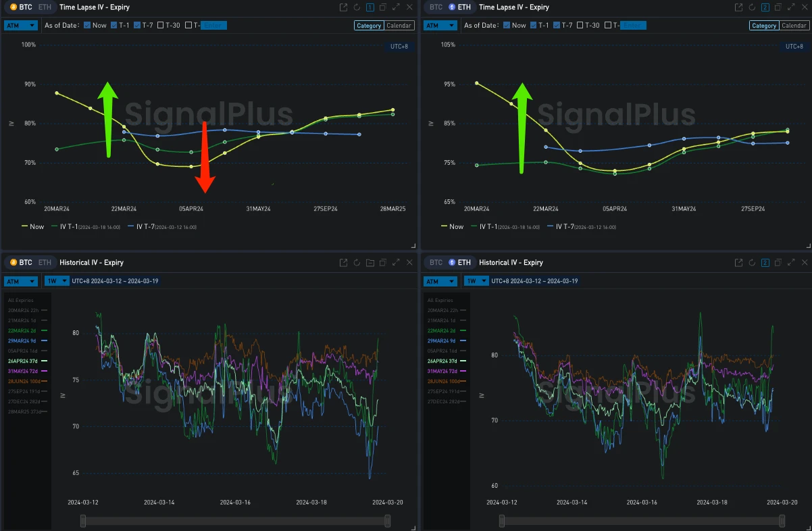812x531 pixels.
Task: Click left handle of BTC Historical IV range slider
Action: 83,521
